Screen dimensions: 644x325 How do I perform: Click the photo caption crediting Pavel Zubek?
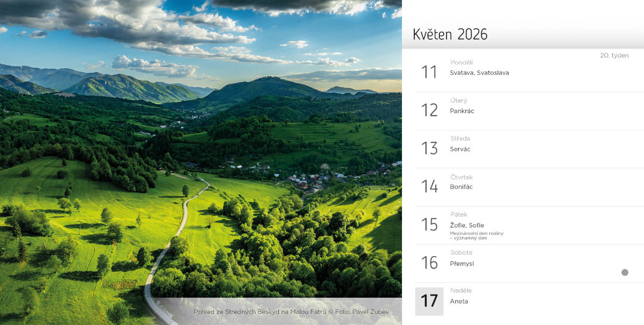[291, 312]
